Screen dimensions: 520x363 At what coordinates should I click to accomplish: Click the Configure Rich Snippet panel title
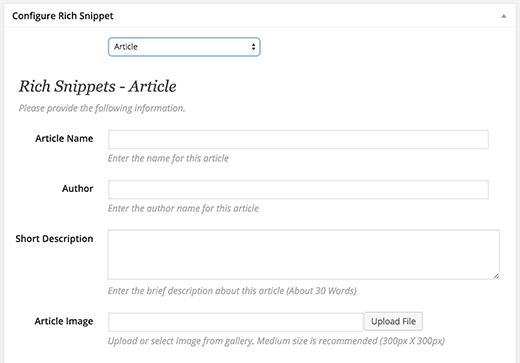(x=63, y=16)
